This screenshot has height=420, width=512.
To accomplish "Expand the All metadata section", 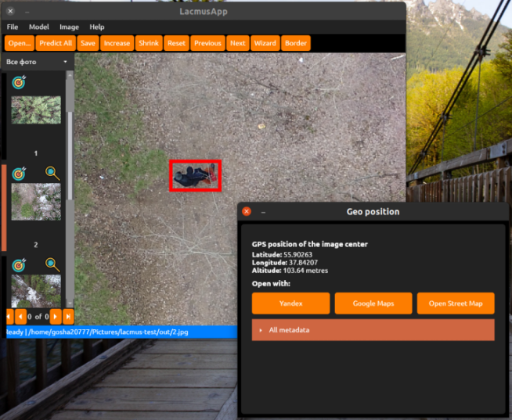I will pyautogui.click(x=373, y=330).
